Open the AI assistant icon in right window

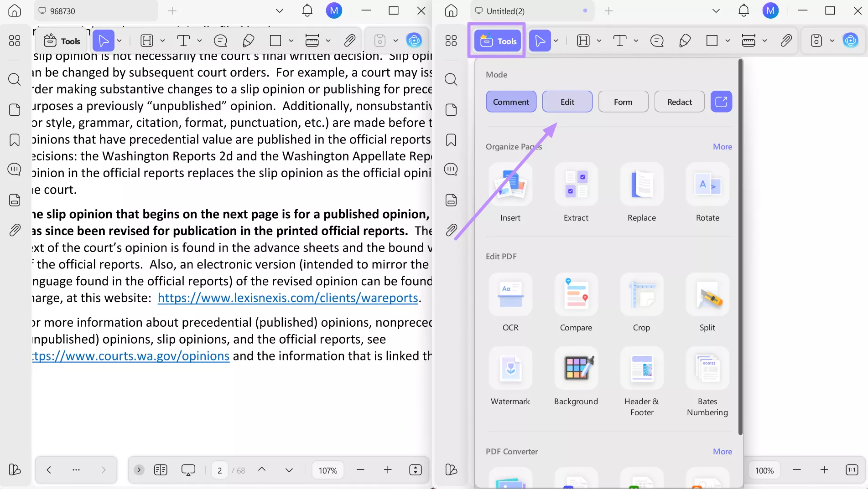[x=851, y=41]
